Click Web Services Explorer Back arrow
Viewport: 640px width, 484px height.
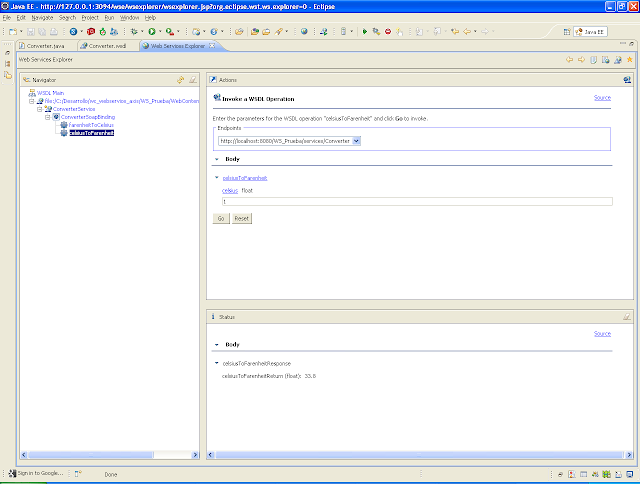(x=569, y=60)
